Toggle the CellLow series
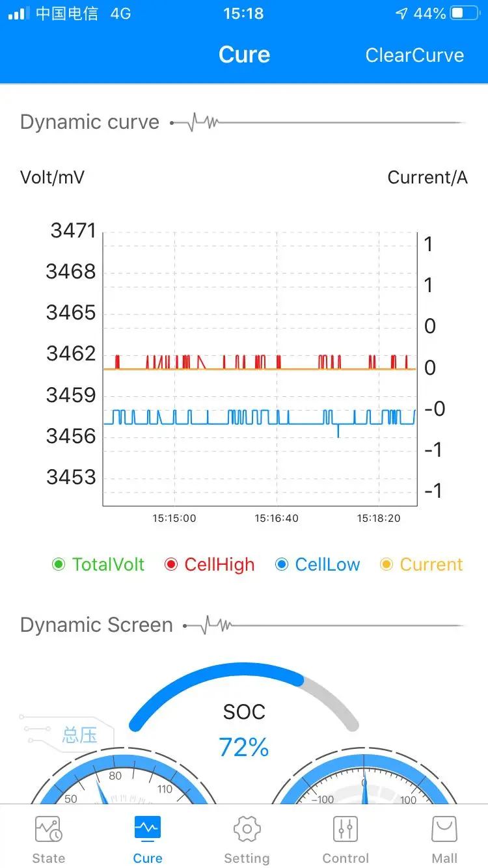This screenshot has width=488, height=868. tap(318, 564)
